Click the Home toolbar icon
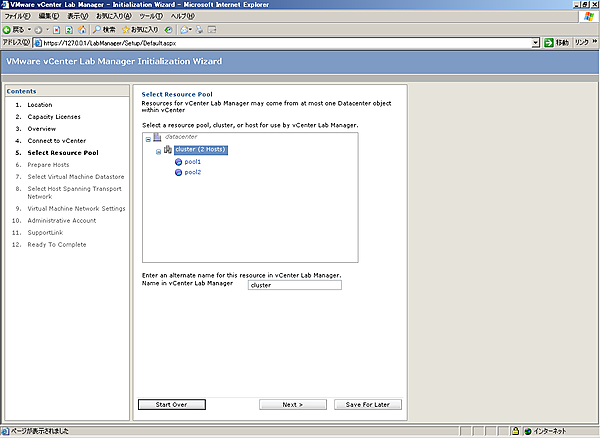This screenshot has width=600, height=438. click(x=82, y=30)
